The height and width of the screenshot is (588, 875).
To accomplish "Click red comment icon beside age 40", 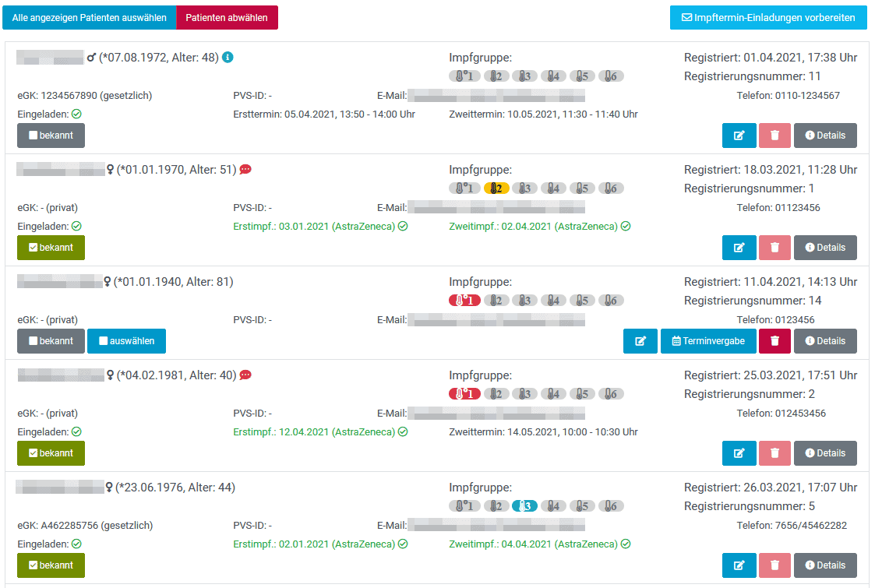I will (245, 375).
